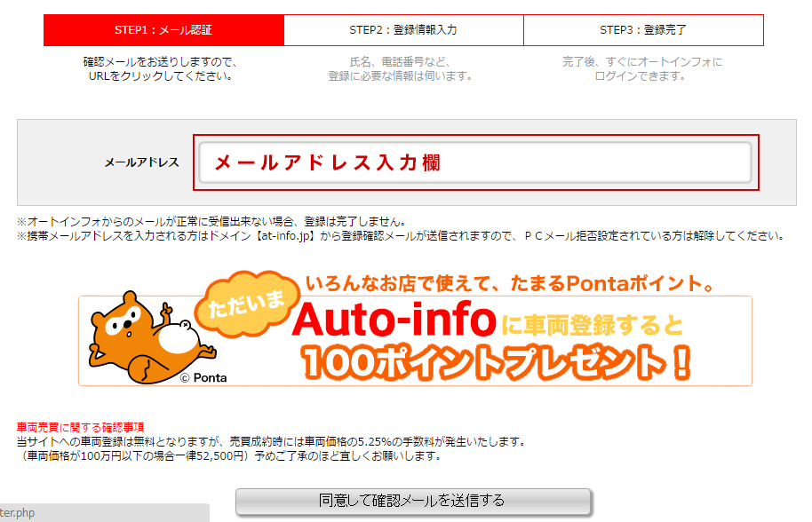The width and height of the screenshot is (812, 522).
Task: Click the 同意して確認メールを送信する button
Action: tap(413, 502)
